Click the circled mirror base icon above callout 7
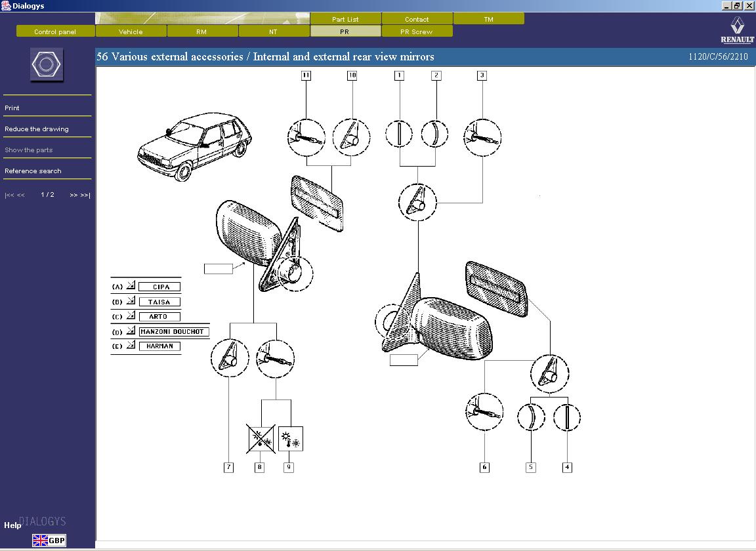 [230, 358]
